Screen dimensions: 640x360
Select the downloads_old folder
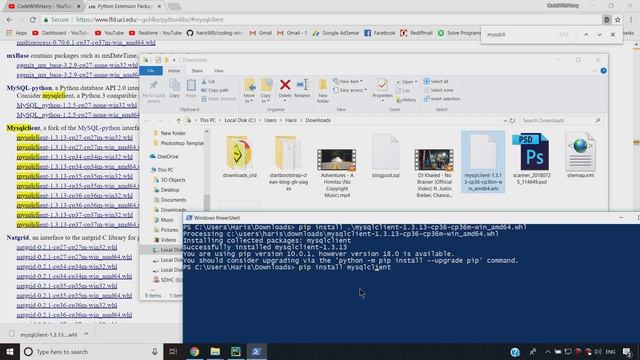(240, 157)
